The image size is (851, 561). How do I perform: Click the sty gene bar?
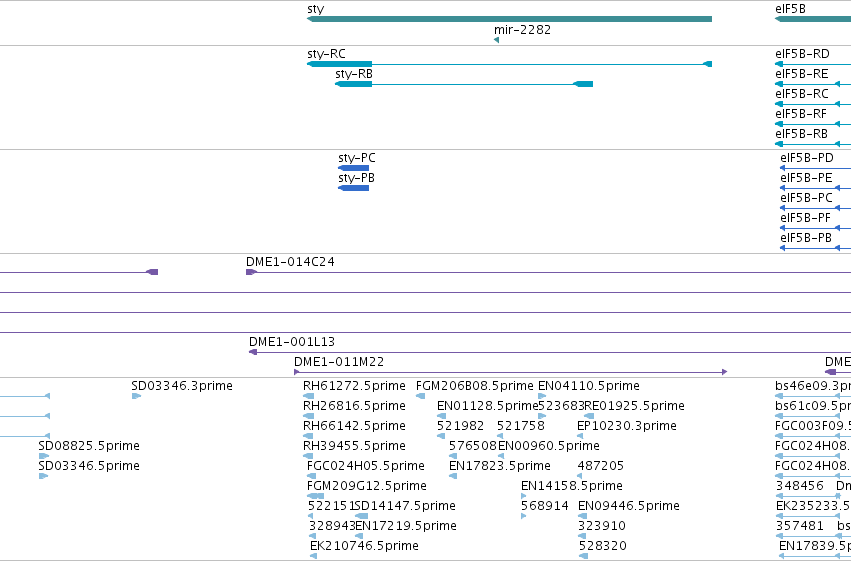coord(509,19)
